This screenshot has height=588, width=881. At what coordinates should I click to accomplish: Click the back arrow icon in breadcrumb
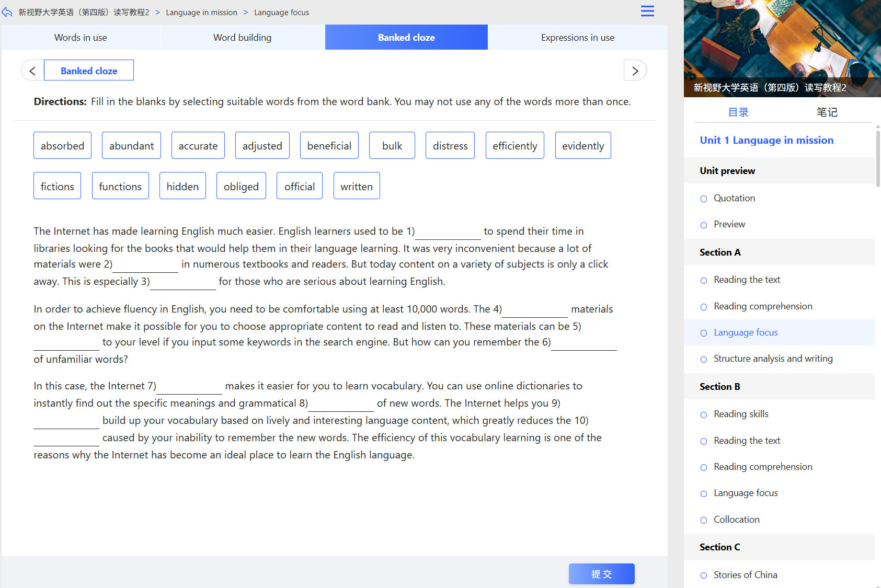click(x=7, y=12)
